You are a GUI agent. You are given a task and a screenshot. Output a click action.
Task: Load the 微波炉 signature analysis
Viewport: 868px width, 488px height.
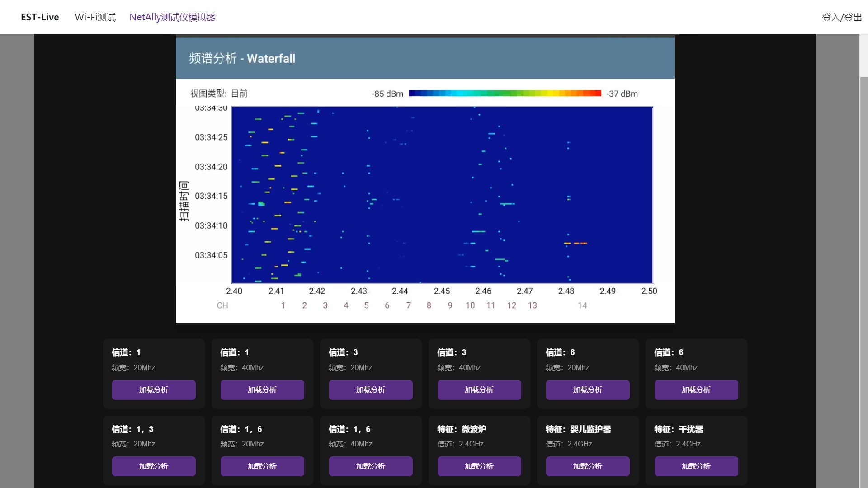click(479, 466)
